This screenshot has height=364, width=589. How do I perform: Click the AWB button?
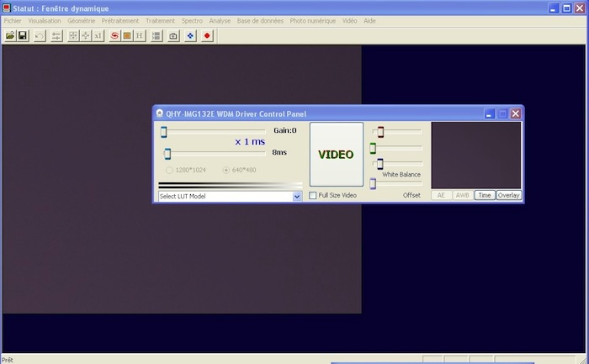pos(463,195)
